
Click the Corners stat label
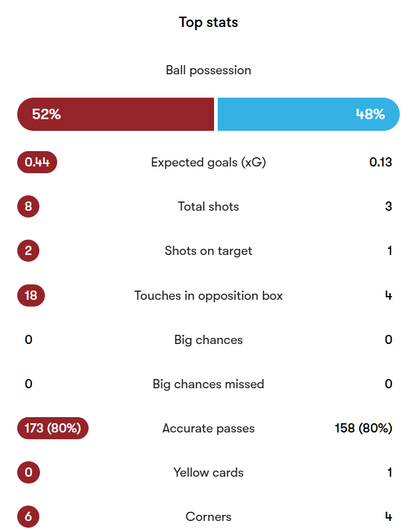click(208, 517)
